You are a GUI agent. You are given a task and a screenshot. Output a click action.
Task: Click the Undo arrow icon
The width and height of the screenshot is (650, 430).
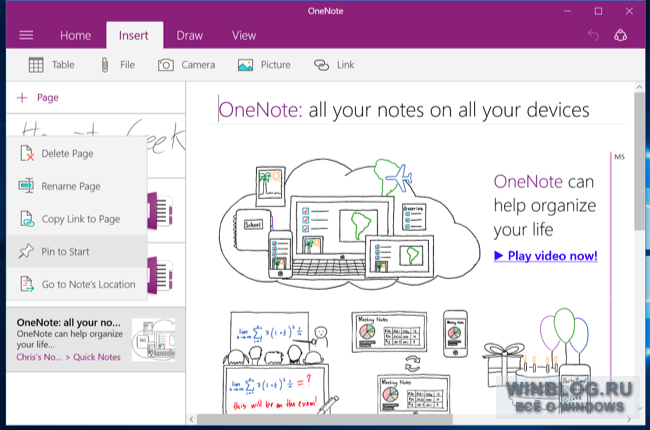(593, 35)
